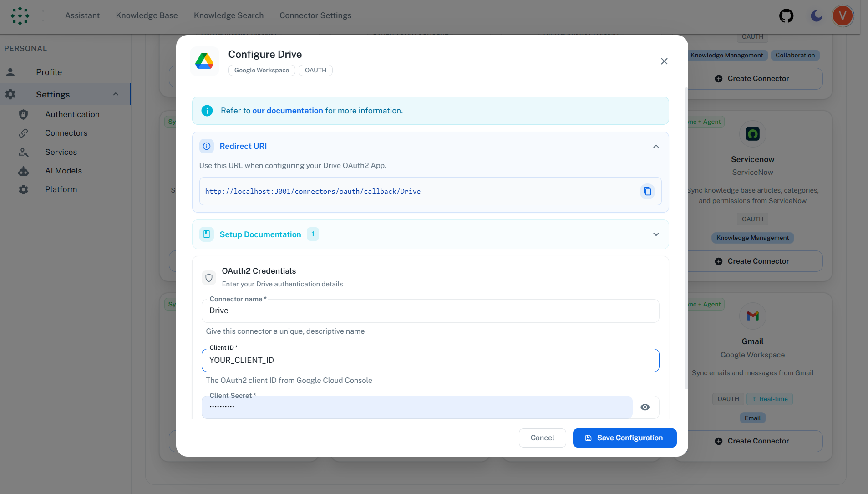Open AI Models from the sidebar icon
Screen dimensions: 868x494
coord(23,171)
